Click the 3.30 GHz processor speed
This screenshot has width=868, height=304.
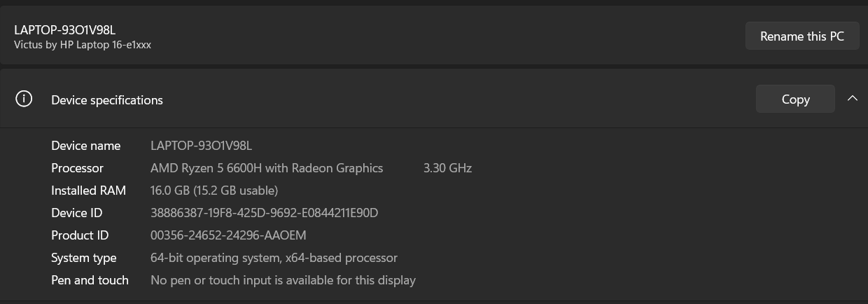(x=447, y=168)
